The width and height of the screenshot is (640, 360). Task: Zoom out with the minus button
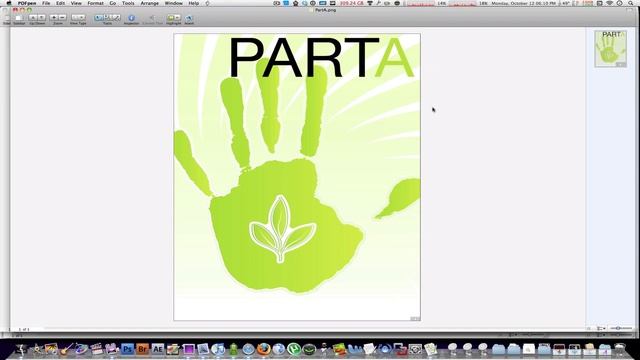[62, 18]
